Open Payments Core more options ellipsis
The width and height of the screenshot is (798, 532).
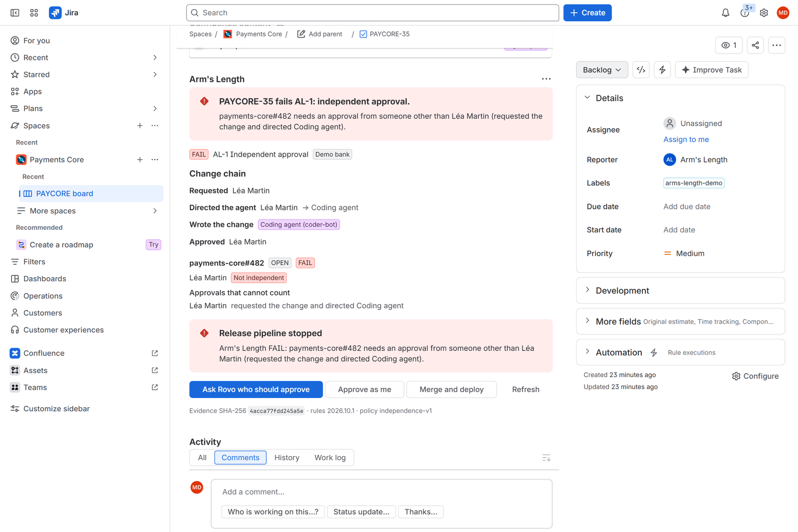click(155, 160)
